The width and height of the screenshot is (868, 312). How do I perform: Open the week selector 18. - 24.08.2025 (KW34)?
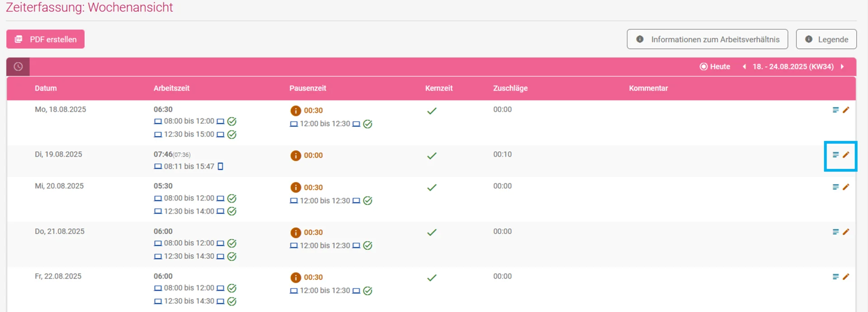tap(793, 66)
